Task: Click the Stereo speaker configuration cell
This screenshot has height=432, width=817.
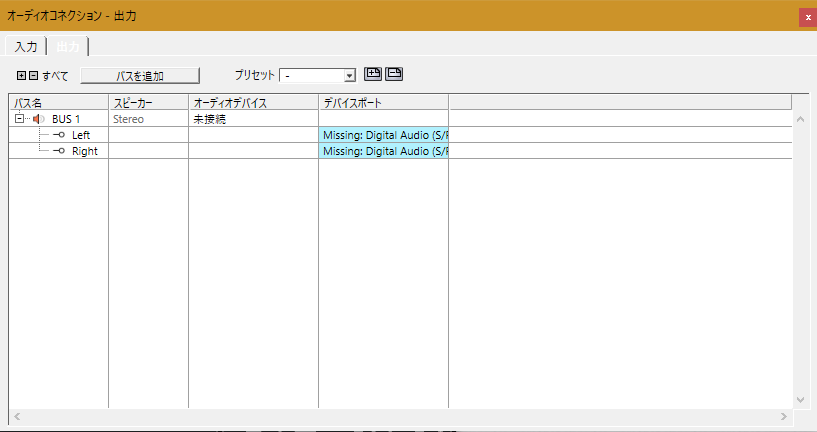Action: pyautogui.click(x=148, y=119)
